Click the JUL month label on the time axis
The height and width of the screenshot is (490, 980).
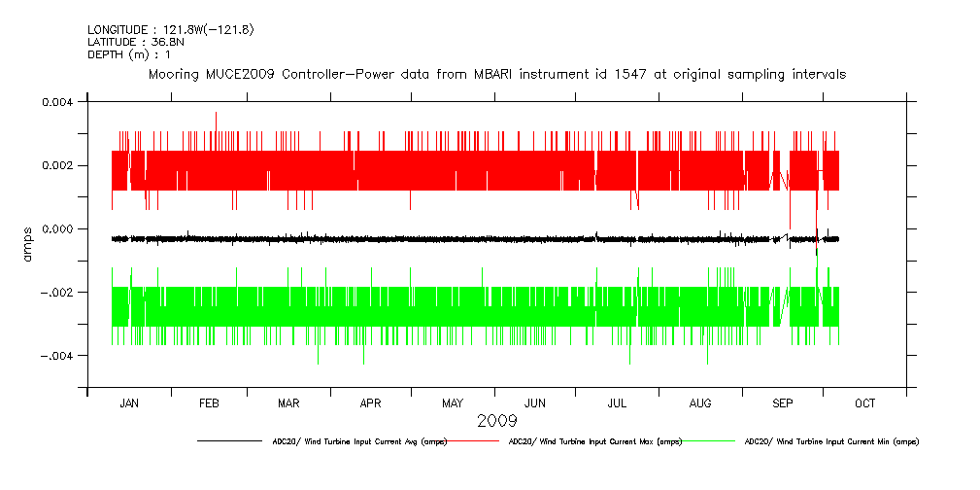tap(617, 403)
